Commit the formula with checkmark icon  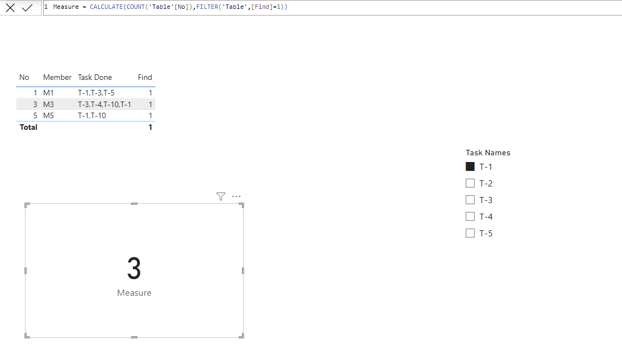coord(27,8)
